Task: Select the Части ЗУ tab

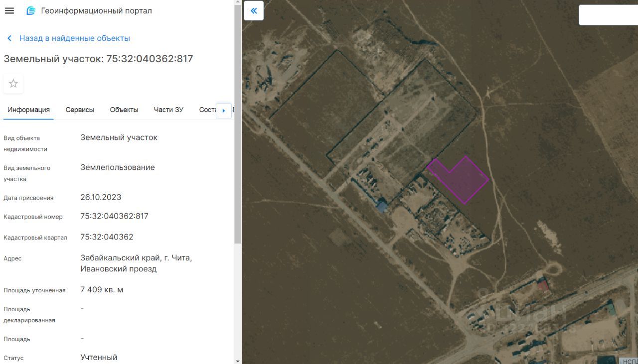Action: tap(168, 110)
